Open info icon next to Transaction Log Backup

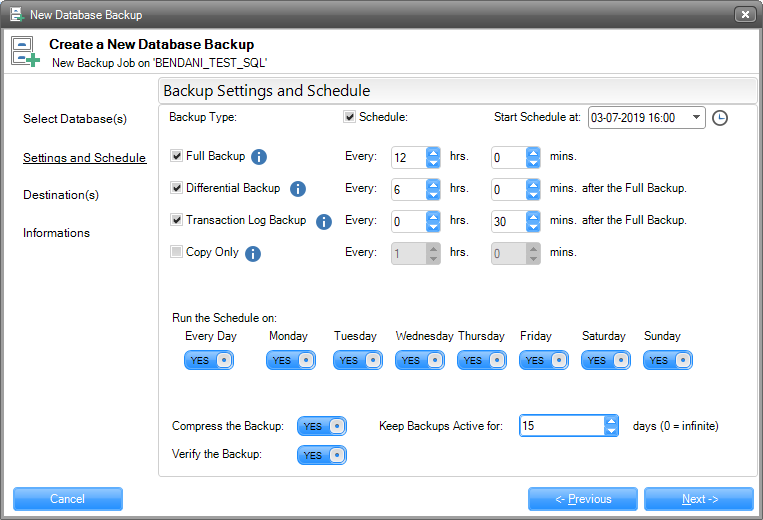pyautogui.click(x=323, y=221)
